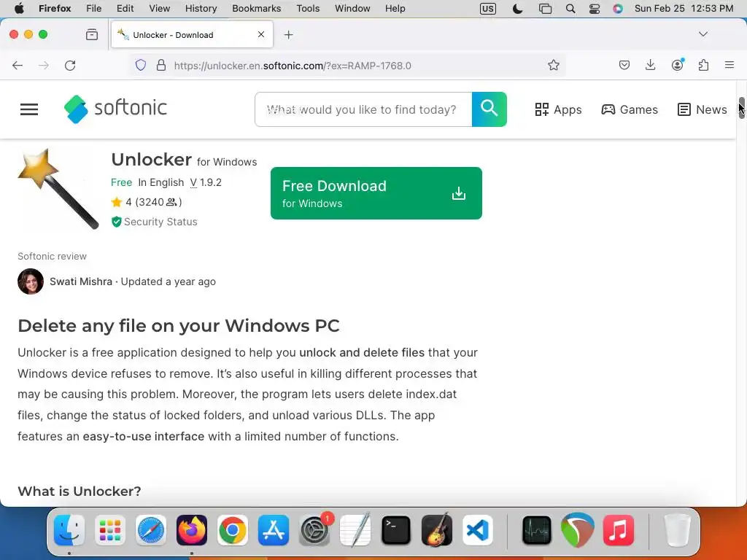The width and height of the screenshot is (747, 560).
Task: Open the Softonic hamburger menu
Action: [x=29, y=109]
